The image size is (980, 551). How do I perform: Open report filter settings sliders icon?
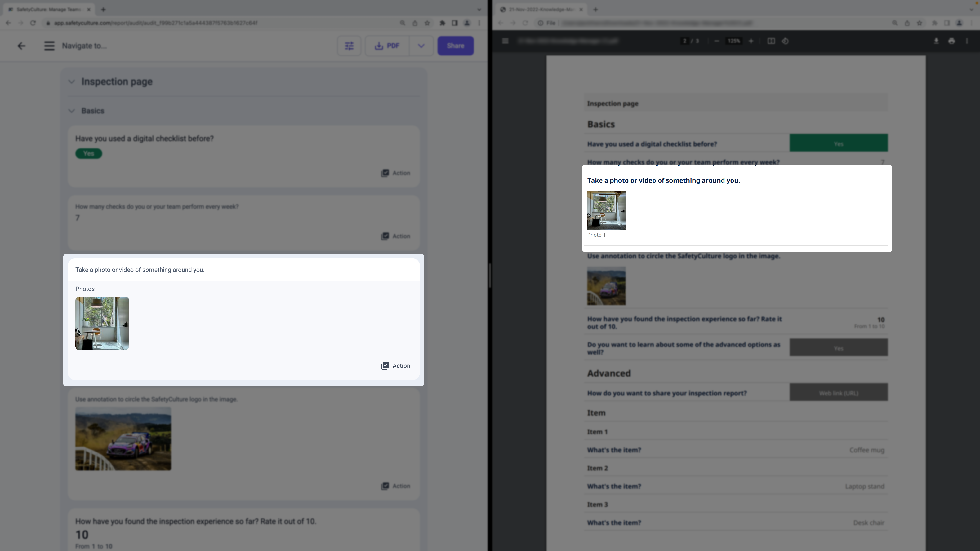[349, 46]
